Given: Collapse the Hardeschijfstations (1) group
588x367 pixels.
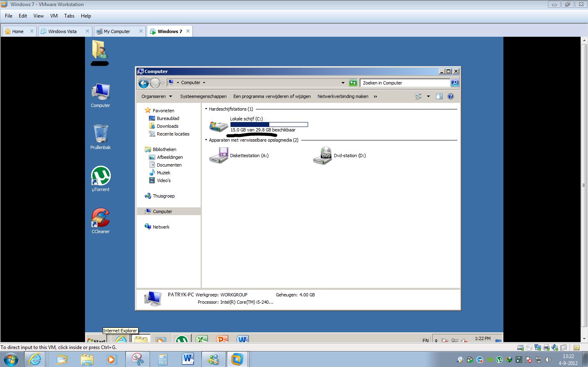Looking at the screenshot, I should click(206, 109).
